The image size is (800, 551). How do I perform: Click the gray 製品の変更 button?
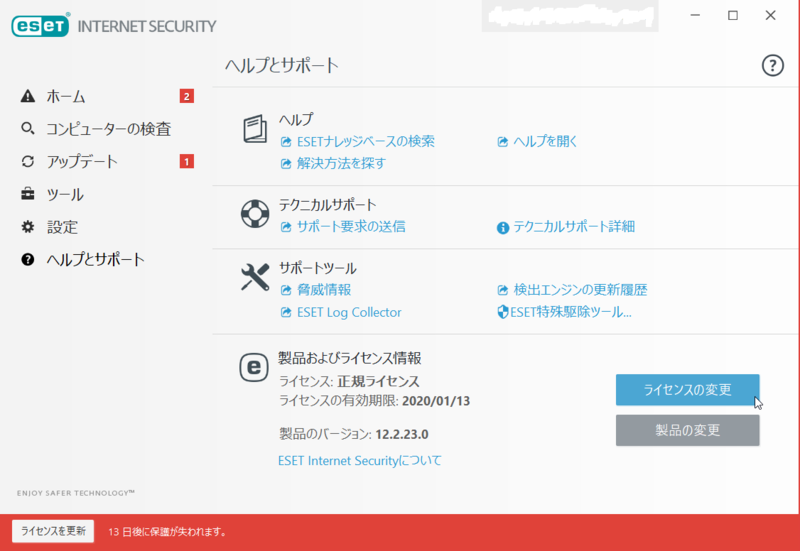(x=687, y=430)
